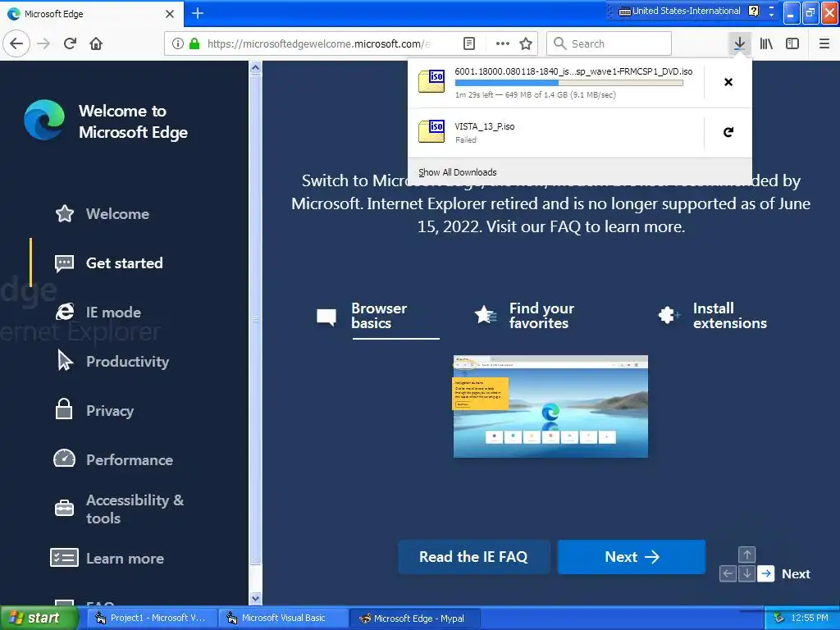840x630 pixels.
Task: Click Microsoft Edge - Mypal taskbar button
Action: click(414, 618)
